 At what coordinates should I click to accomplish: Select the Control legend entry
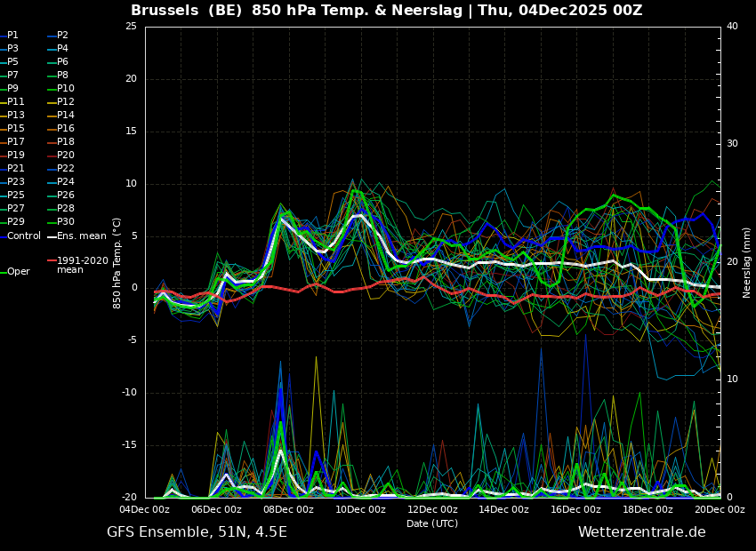[x=24, y=236]
